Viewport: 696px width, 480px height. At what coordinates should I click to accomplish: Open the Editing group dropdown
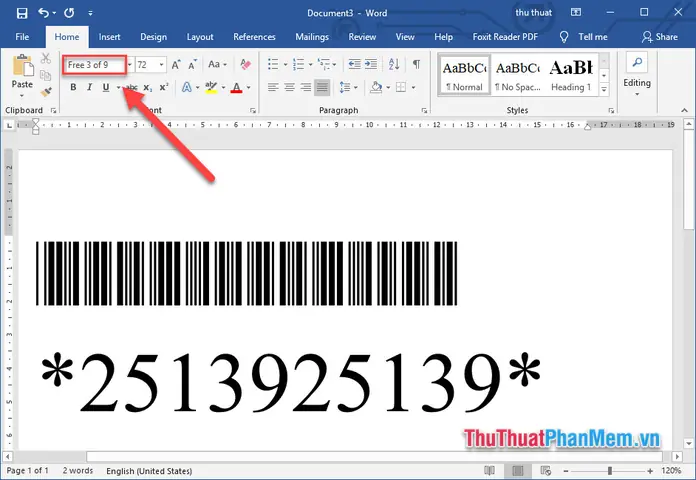click(637, 74)
